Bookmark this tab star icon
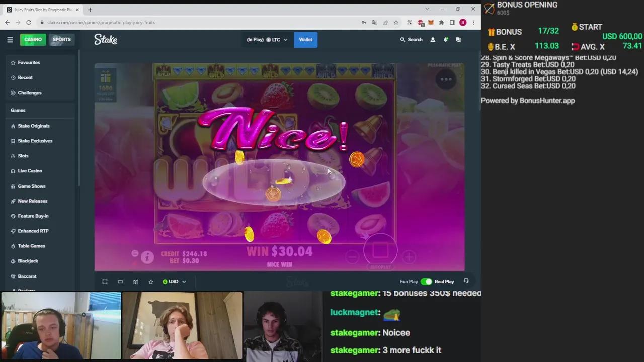 pyautogui.click(x=396, y=22)
